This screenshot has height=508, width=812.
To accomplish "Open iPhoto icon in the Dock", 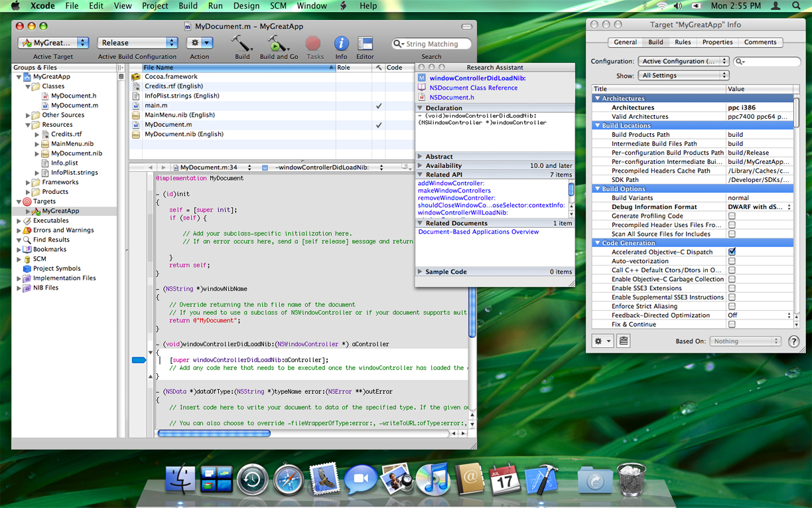I will tap(397, 479).
